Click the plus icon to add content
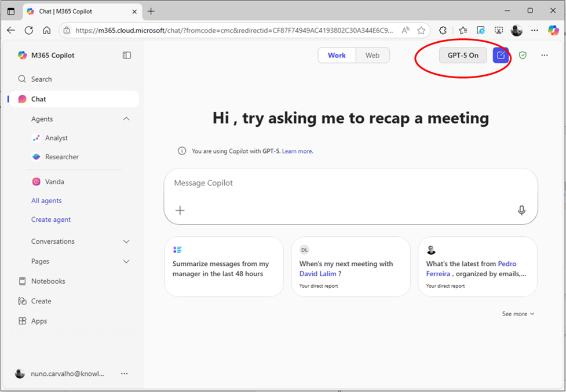Screen dimensions: 566x392 180,210
